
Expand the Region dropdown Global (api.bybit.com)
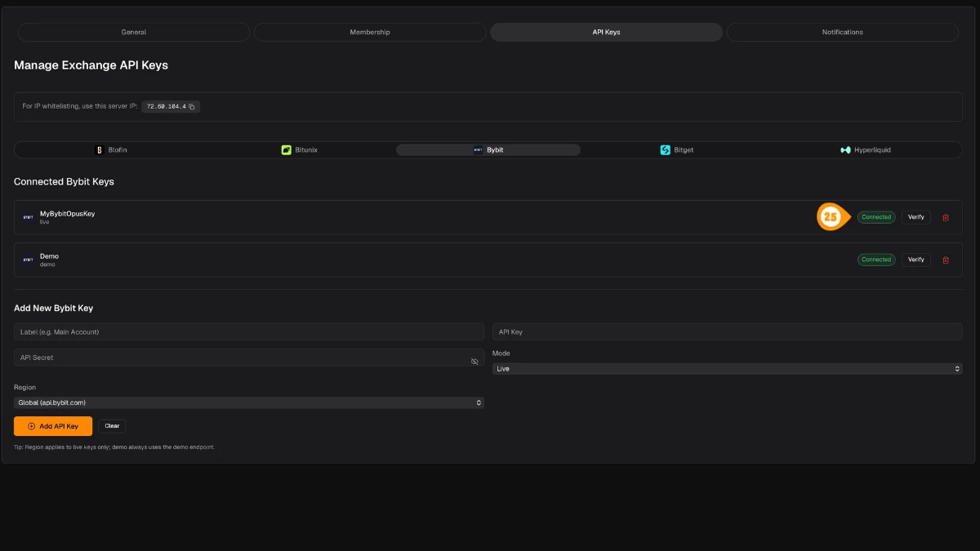[249, 402]
